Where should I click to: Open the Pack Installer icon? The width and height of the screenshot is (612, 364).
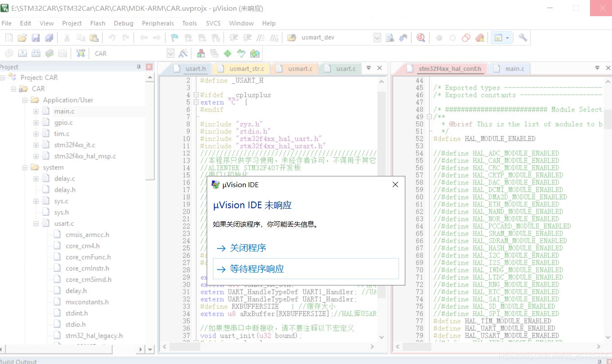point(255,53)
